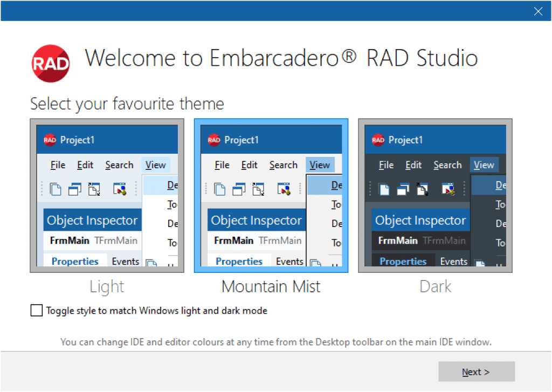This screenshot has width=552, height=392.
Task: Click the 'Welcome to Embarcadero® RAD Studio' title
Action: click(281, 58)
